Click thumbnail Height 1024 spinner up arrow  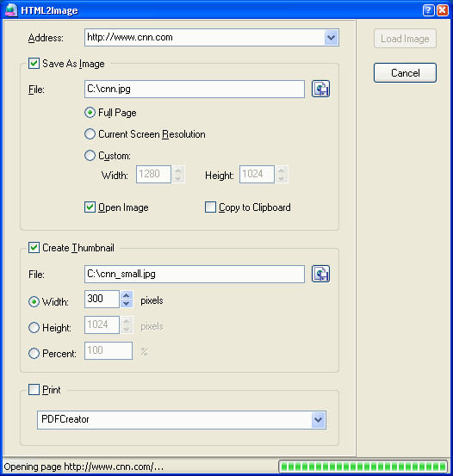[x=127, y=320]
